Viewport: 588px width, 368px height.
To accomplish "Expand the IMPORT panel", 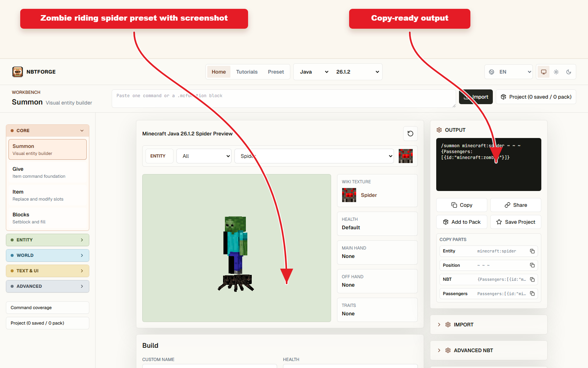I will [x=489, y=325].
